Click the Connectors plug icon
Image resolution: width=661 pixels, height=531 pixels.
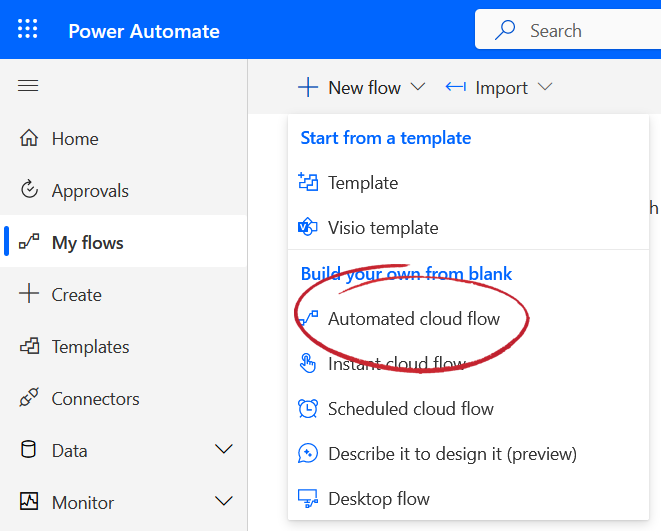(x=29, y=399)
